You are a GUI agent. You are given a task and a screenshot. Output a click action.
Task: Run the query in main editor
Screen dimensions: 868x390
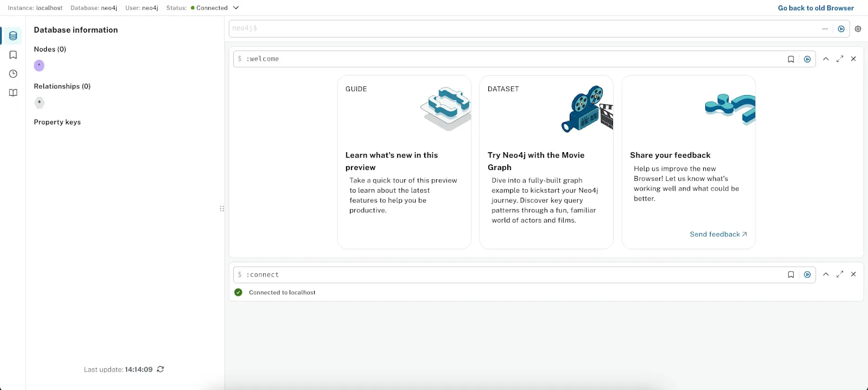[x=841, y=29]
